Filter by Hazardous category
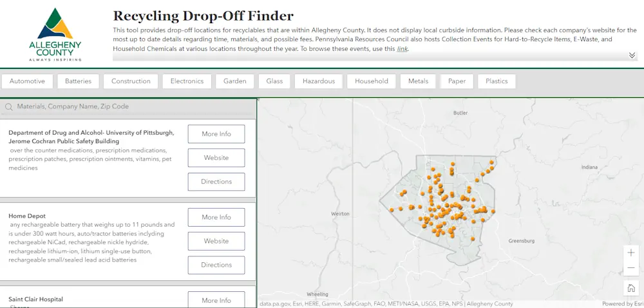The width and height of the screenshot is (644, 308). coord(319,81)
